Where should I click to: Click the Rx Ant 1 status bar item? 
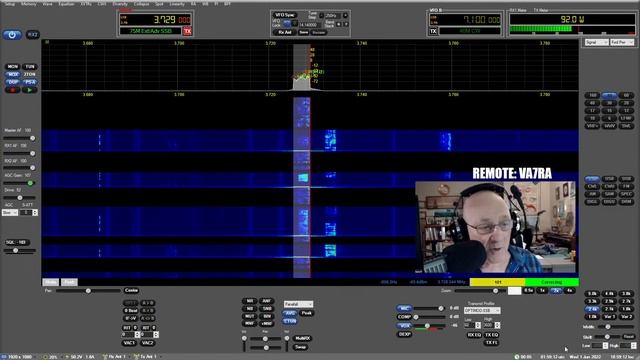point(114,357)
